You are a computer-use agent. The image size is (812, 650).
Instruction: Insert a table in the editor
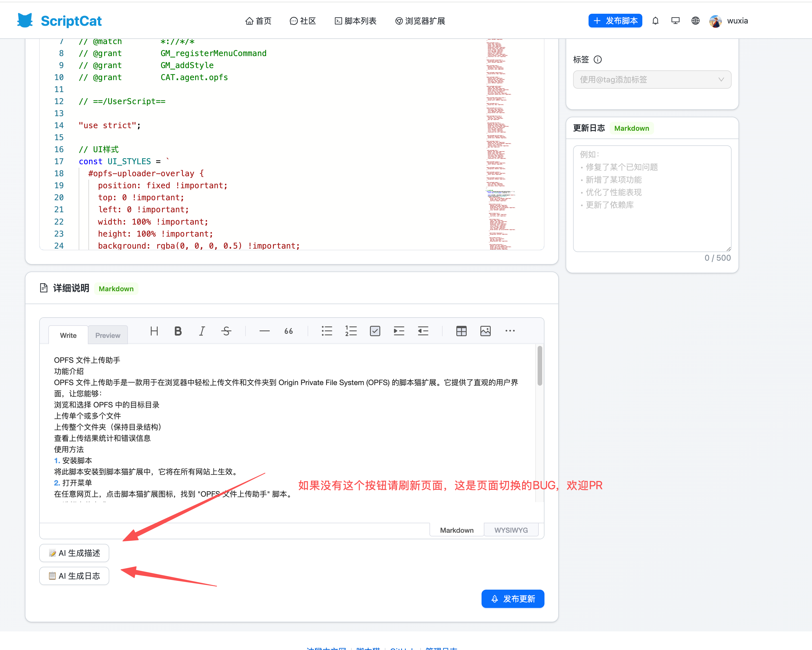(x=461, y=331)
